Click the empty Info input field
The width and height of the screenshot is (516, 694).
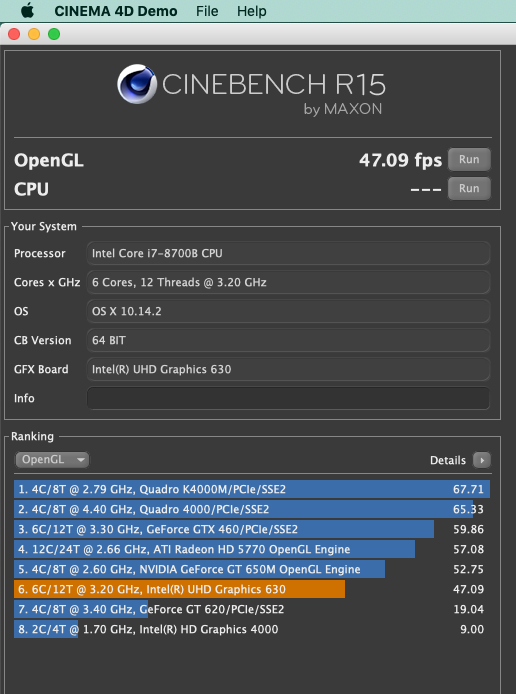coord(288,398)
